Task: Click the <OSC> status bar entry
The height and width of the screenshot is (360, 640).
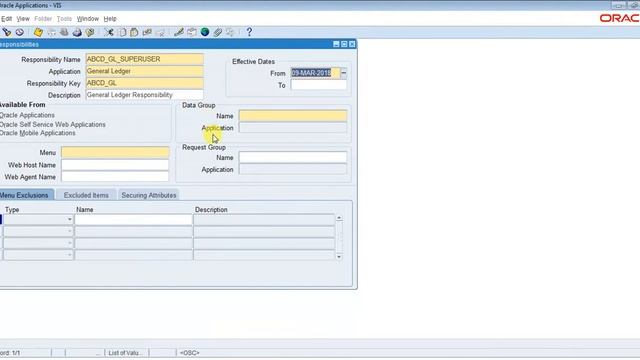Action: (190, 353)
